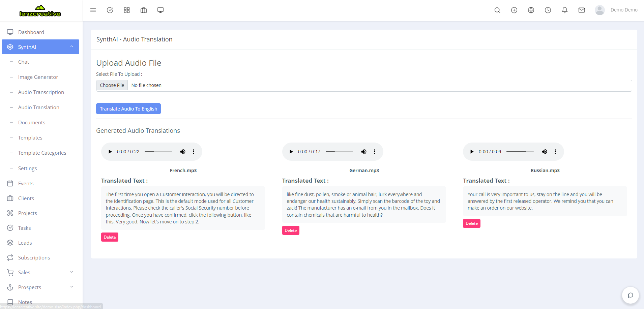Open the chat bubble widget

[631, 295]
